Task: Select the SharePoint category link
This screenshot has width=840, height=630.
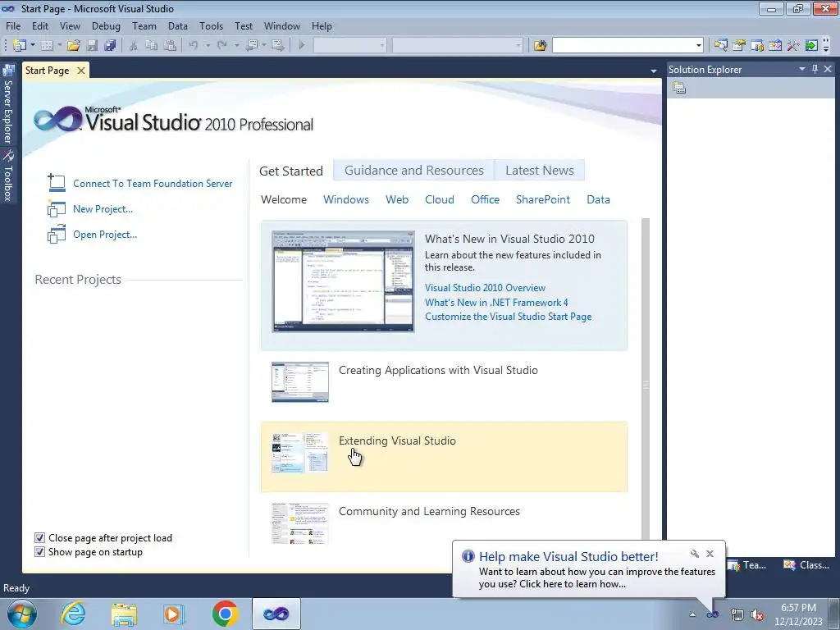Action: click(x=543, y=199)
